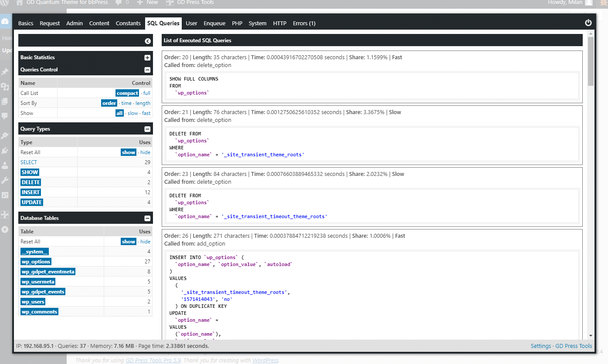Switch to the System tab
608x364 pixels.
pos(258,23)
